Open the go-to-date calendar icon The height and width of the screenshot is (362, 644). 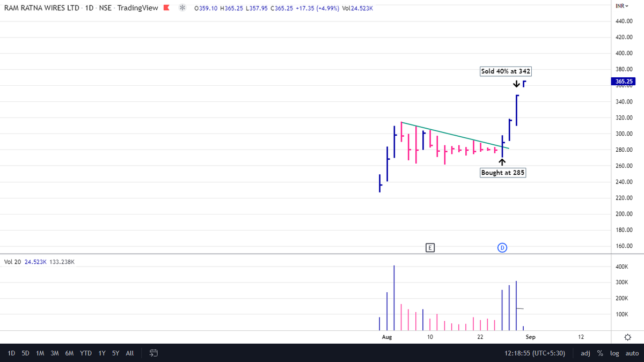click(153, 353)
